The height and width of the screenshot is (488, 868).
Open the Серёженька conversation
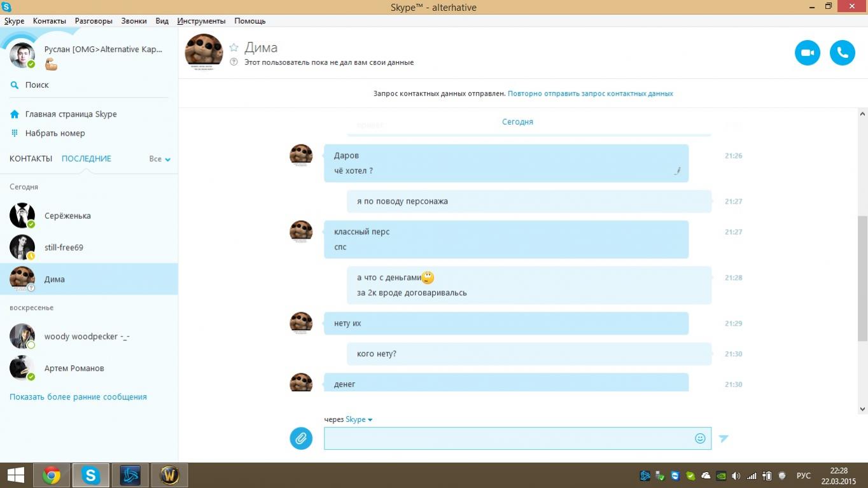pos(67,216)
